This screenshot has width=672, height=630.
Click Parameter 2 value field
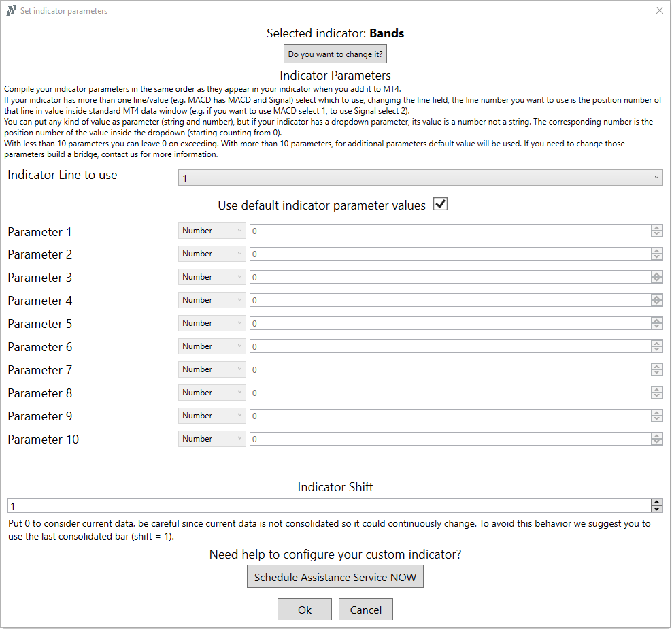tap(450, 254)
